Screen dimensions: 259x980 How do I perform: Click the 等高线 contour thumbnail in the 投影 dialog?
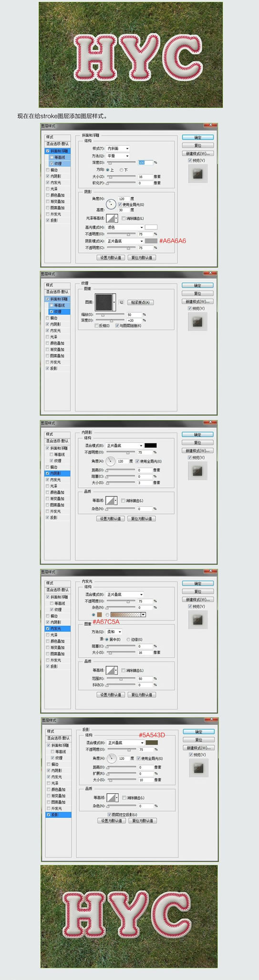[112, 797]
